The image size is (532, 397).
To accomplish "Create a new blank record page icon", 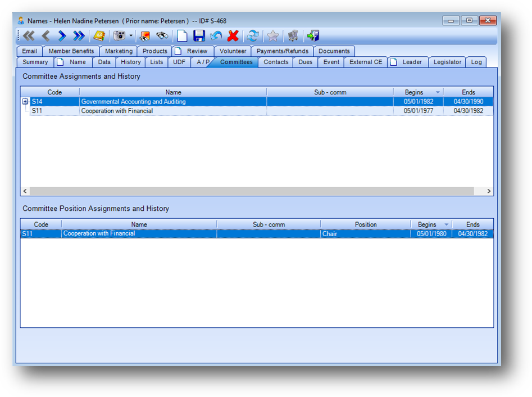I will coord(182,35).
